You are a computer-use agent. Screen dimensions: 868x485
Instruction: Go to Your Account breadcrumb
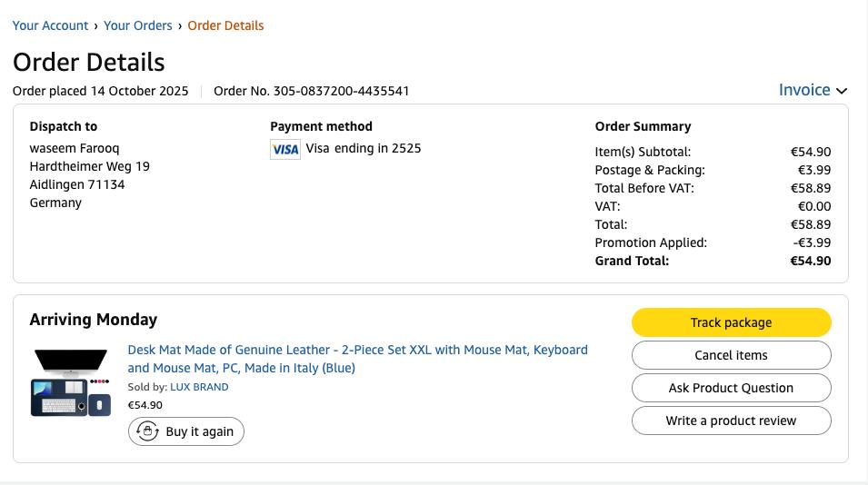point(51,25)
